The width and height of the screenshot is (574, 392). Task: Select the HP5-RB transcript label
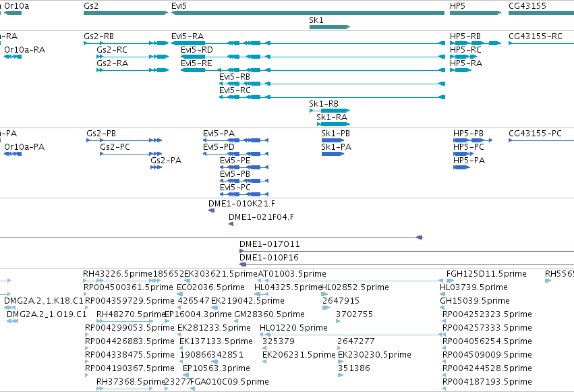coord(465,36)
